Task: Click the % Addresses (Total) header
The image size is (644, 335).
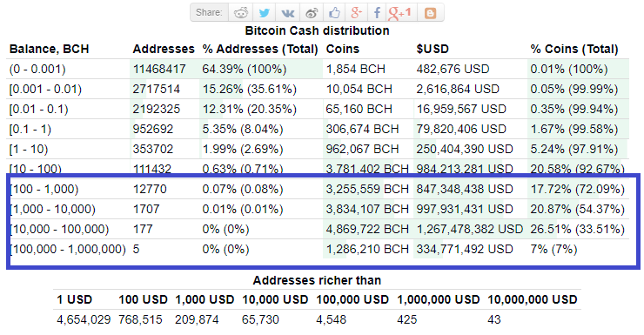Action: [260, 49]
